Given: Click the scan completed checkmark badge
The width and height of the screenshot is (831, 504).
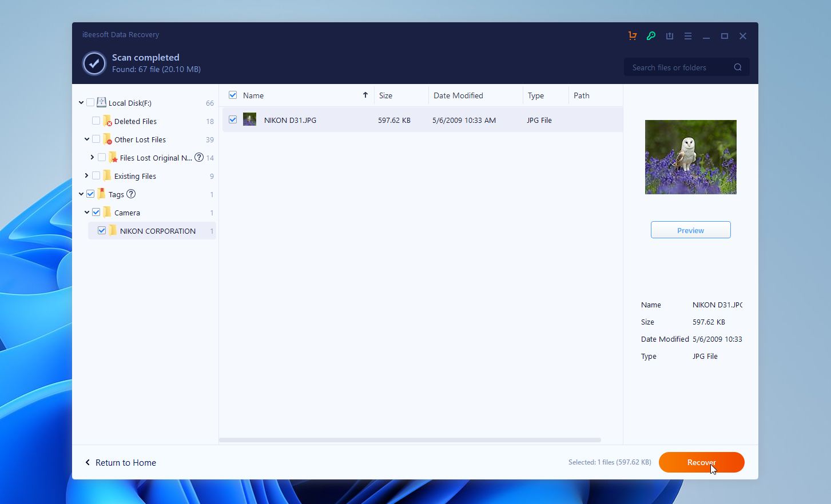Looking at the screenshot, I should click(94, 63).
